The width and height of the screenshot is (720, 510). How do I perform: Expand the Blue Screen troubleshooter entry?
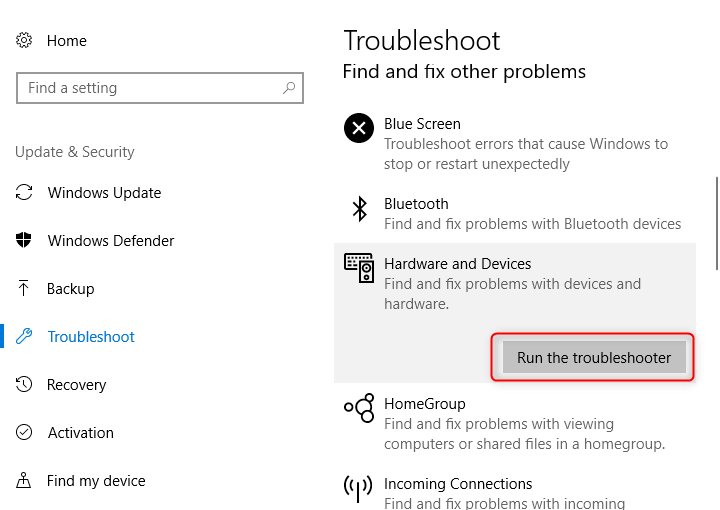(515, 144)
